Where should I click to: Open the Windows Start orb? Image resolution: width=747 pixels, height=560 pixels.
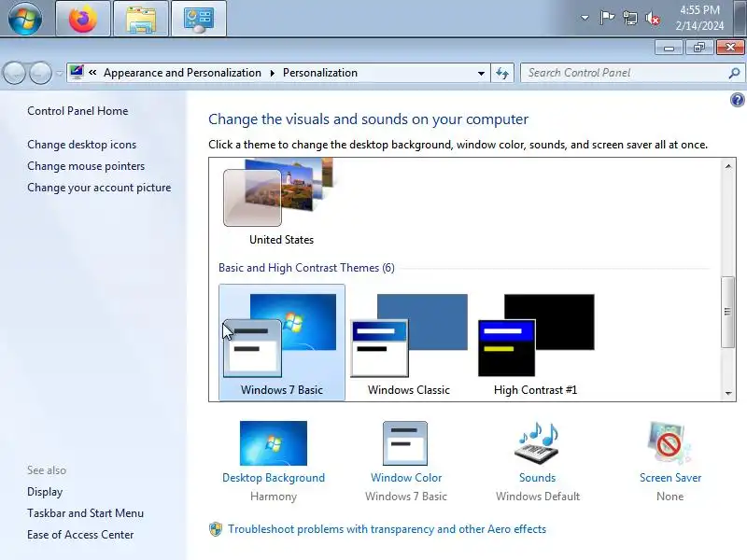(x=25, y=18)
